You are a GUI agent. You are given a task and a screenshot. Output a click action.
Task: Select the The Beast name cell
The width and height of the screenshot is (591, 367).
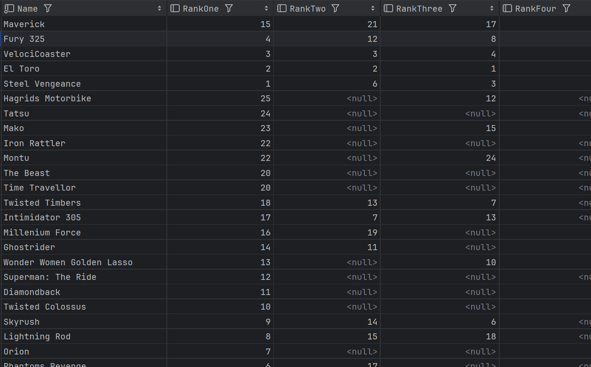(x=84, y=173)
